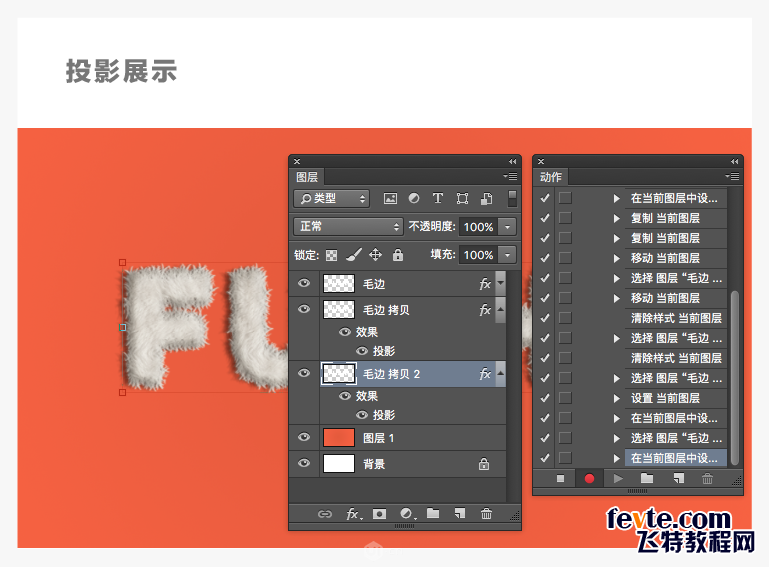Viewport: 769px width, 567px height.
Task: Delete layer with Layers panel trash icon
Action: (487, 514)
